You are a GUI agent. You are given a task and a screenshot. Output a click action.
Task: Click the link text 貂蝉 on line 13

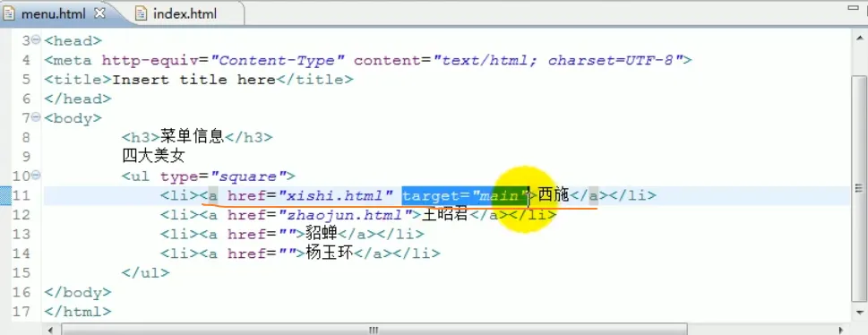coord(321,234)
